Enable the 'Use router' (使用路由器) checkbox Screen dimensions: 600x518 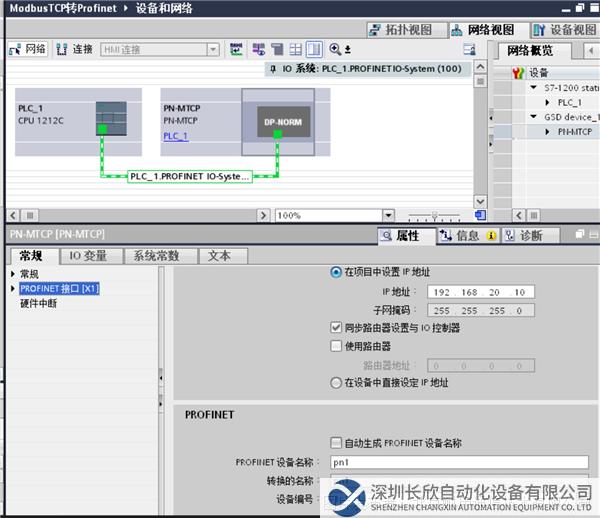[335, 346]
